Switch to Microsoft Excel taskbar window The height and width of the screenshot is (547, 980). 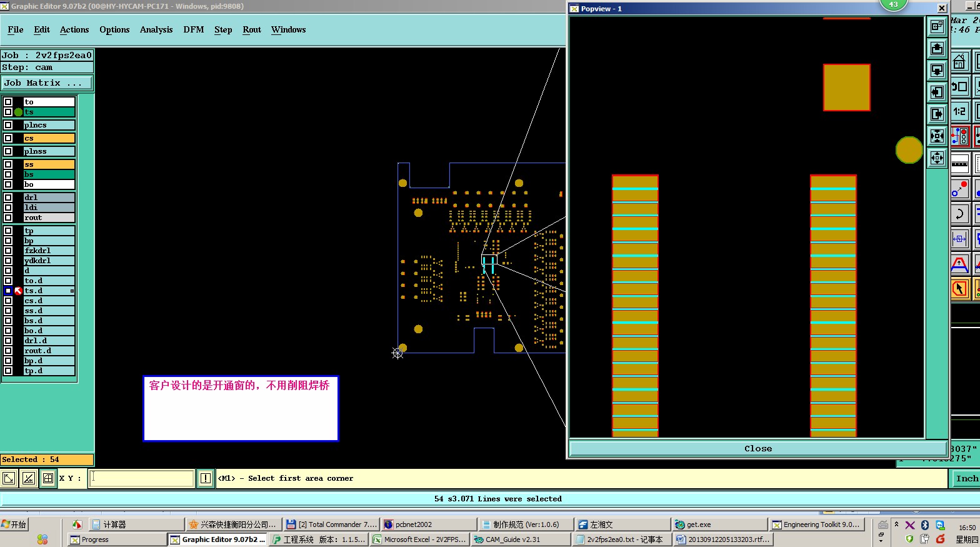[419, 539]
